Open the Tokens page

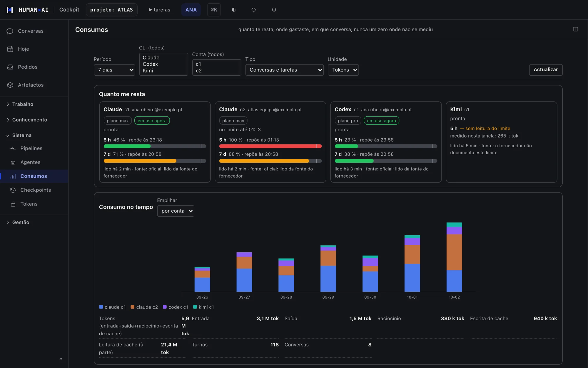pyautogui.click(x=34, y=204)
